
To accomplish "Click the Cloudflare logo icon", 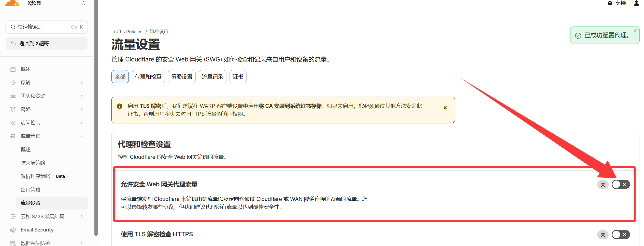I will [12, 3].
